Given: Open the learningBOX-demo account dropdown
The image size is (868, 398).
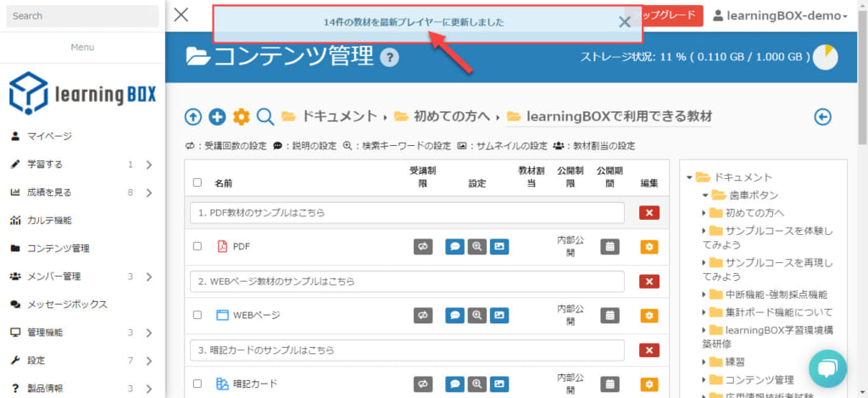Looking at the screenshot, I should 780,16.
